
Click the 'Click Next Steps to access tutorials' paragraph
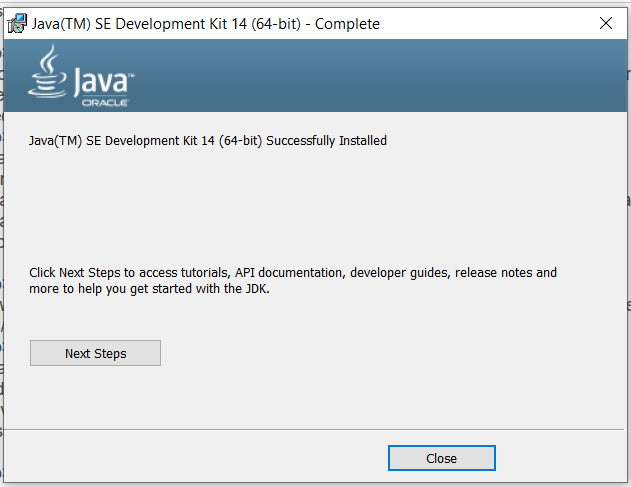[293, 281]
